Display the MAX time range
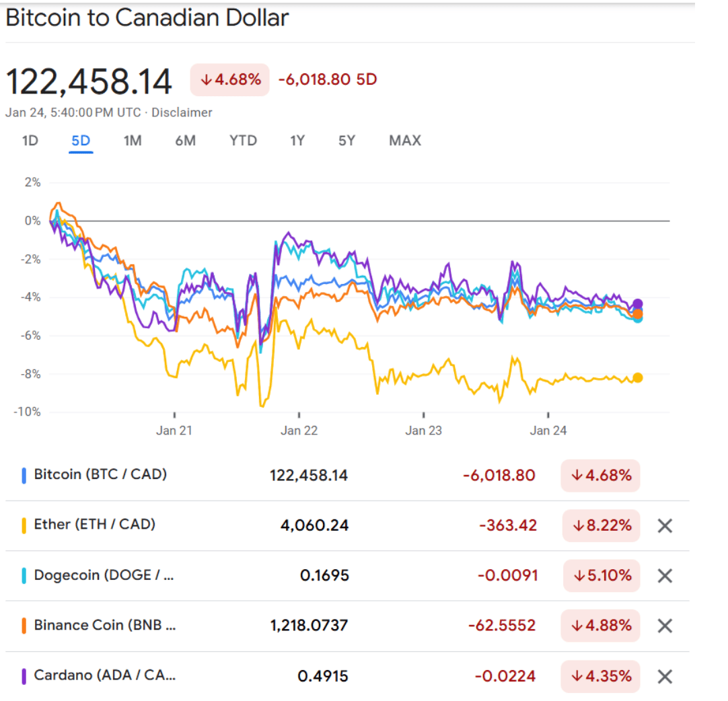 405,141
